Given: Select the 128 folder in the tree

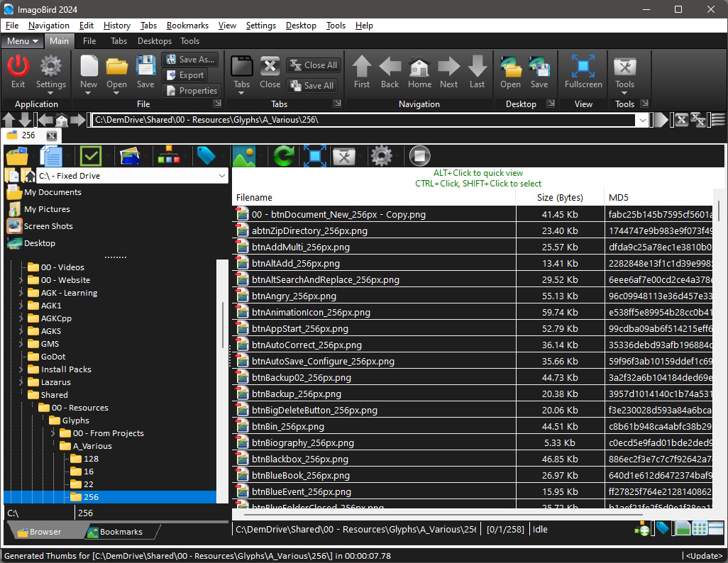Looking at the screenshot, I should pyautogui.click(x=91, y=459).
